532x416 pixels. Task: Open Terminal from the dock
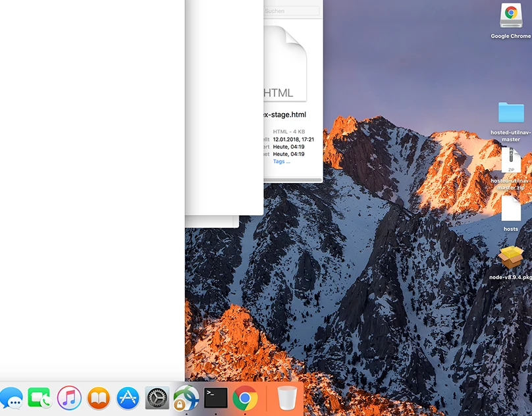tap(215, 398)
